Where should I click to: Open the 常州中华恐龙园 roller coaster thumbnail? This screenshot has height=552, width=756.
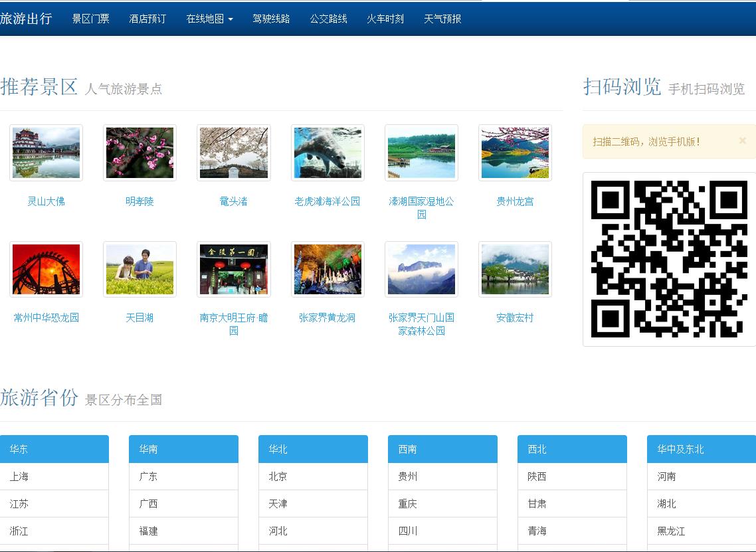47,270
